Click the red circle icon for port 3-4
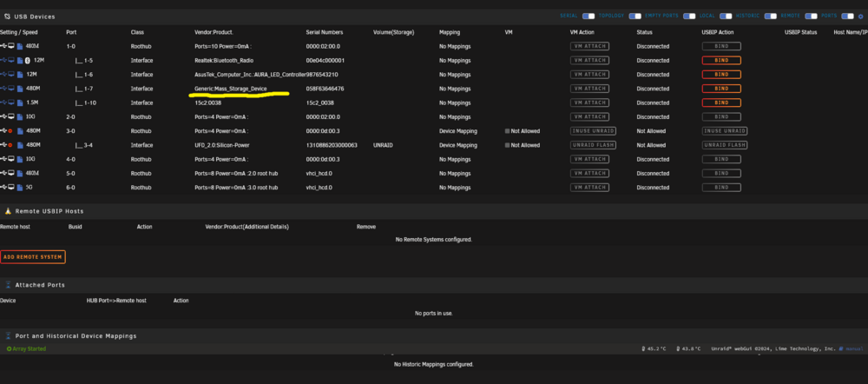Screen dimensions: 868x384 click(x=10, y=145)
